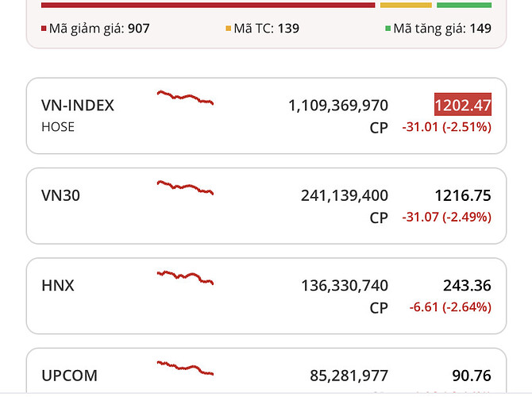Open the UPCOM sparkline chart
The image size is (532, 397).
(x=185, y=367)
